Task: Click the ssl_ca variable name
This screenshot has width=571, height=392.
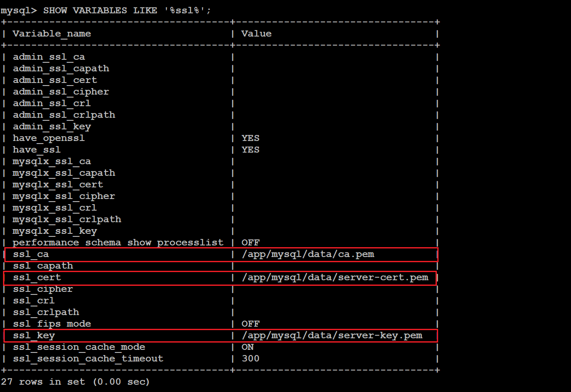Action: pyautogui.click(x=31, y=254)
